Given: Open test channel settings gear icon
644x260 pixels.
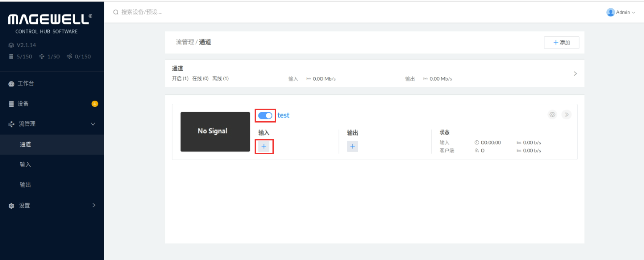Looking at the screenshot, I should (x=552, y=115).
